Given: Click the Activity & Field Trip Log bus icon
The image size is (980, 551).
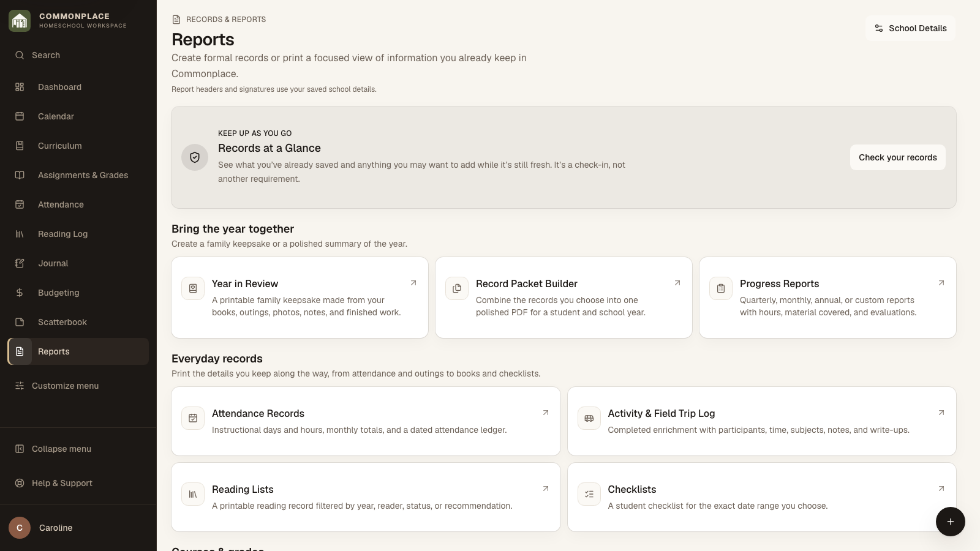Looking at the screenshot, I should click(589, 418).
